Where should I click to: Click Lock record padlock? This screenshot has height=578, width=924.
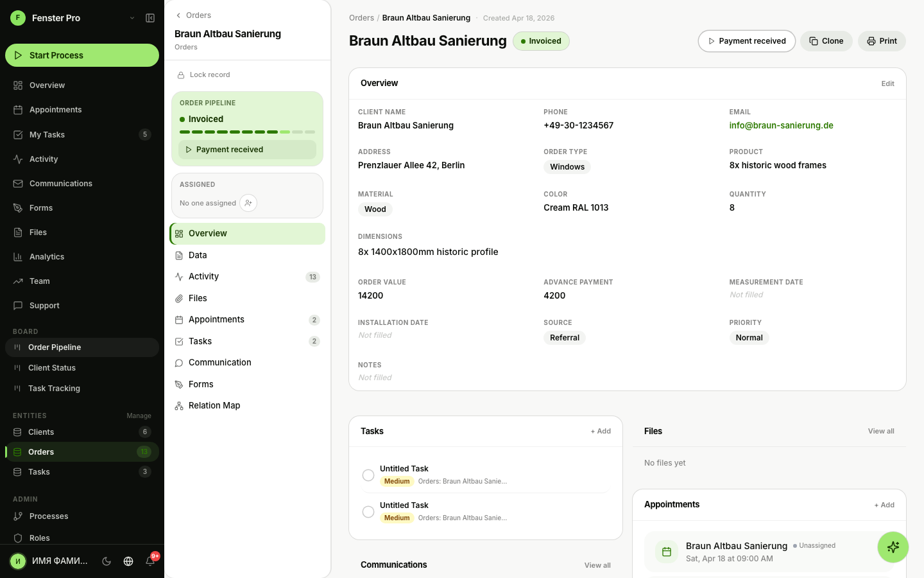click(182, 75)
